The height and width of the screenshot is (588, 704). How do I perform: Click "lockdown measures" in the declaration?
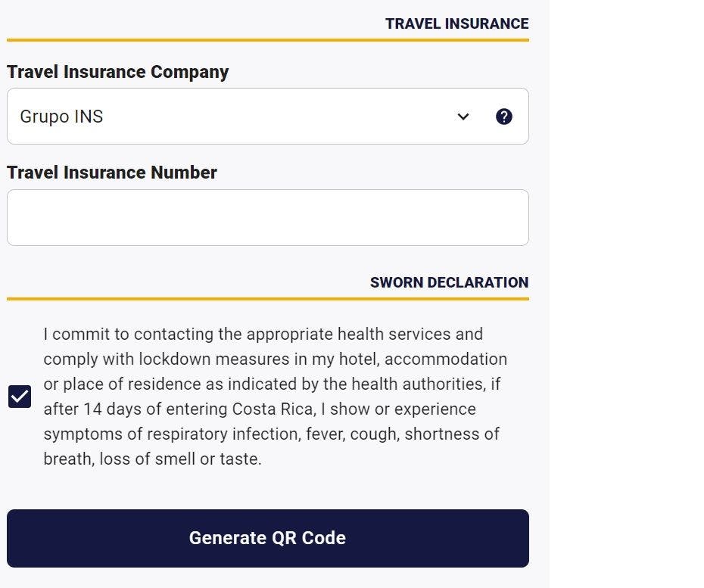click(213, 359)
